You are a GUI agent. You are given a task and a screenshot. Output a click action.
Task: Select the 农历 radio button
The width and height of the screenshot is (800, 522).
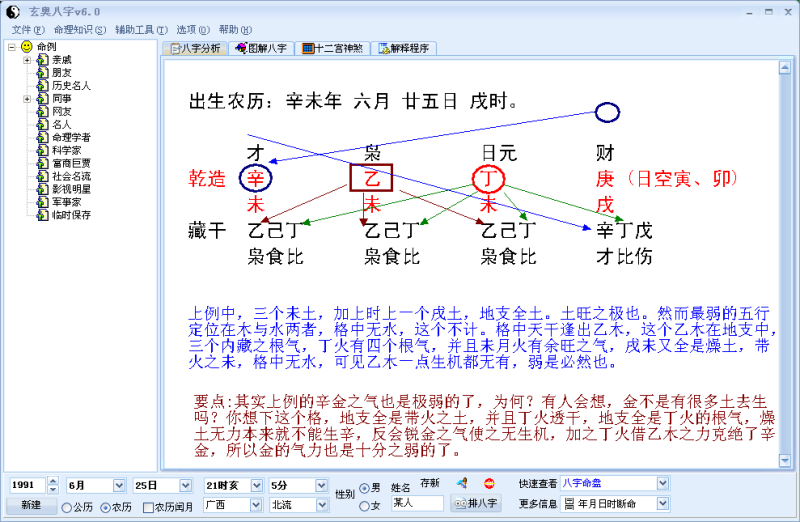pos(105,508)
